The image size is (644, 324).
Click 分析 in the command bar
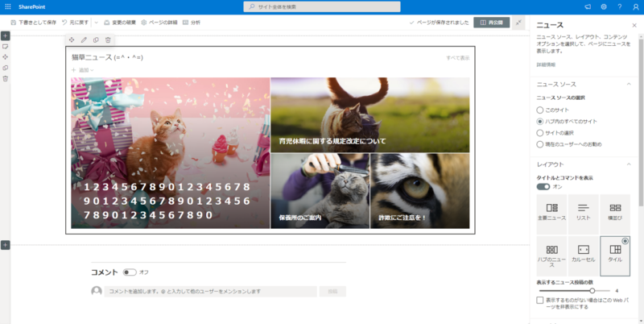192,23
